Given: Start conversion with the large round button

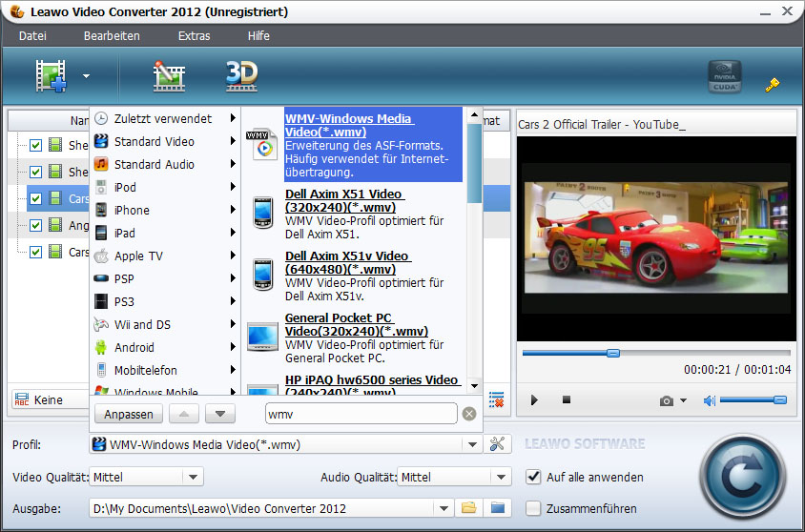Looking at the screenshot, I should [x=743, y=475].
